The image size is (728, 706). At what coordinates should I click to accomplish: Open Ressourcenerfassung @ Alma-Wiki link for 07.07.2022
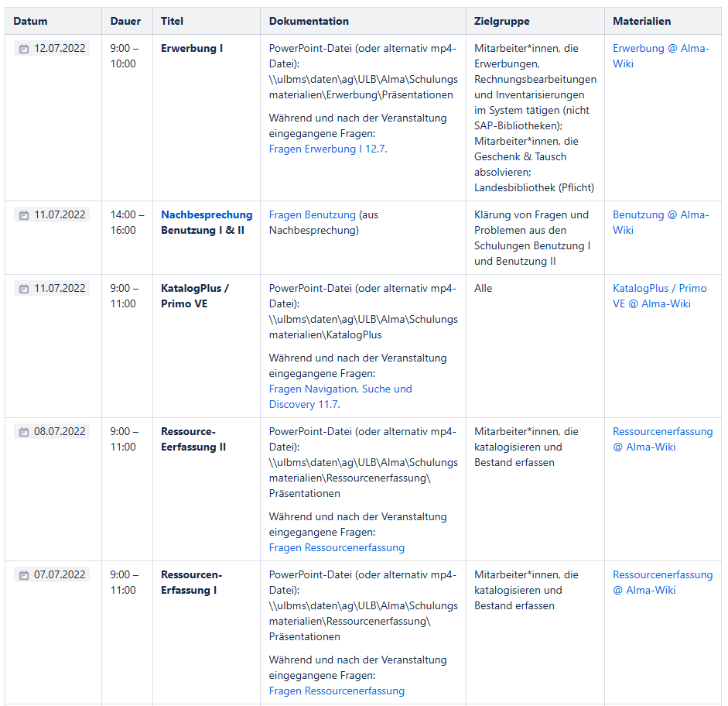(662, 574)
